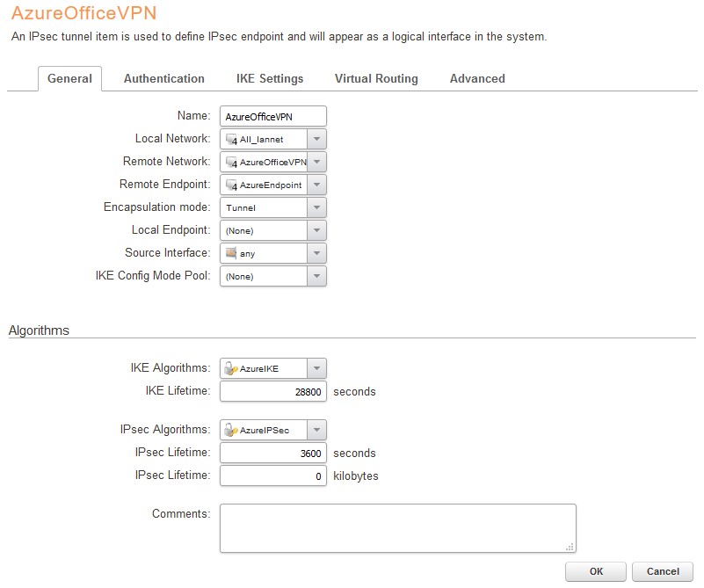Click the 'Algorithms' section heading
The height and width of the screenshot is (588, 704).
[39, 330]
